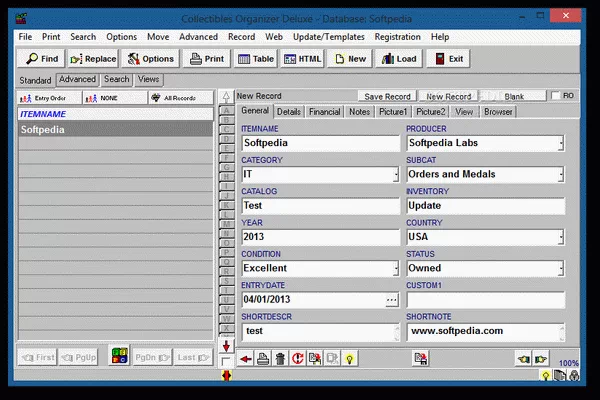
Task: Click the Exit toolbar button
Action: [447, 59]
